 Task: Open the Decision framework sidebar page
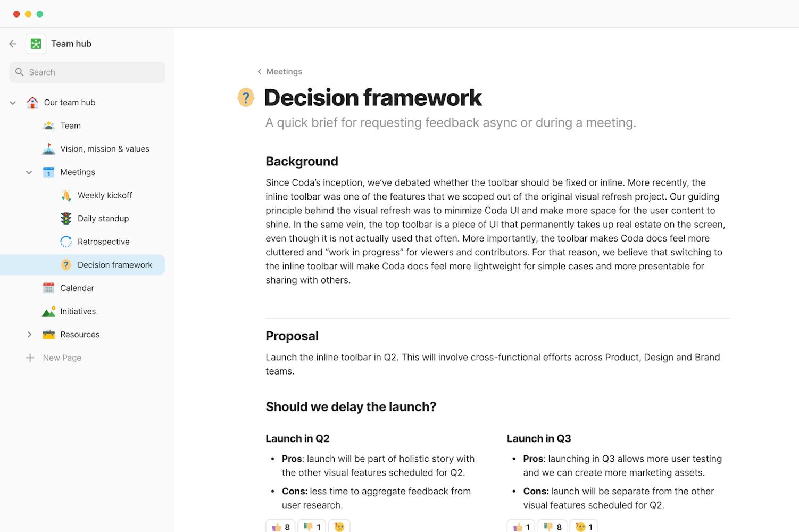(x=114, y=265)
